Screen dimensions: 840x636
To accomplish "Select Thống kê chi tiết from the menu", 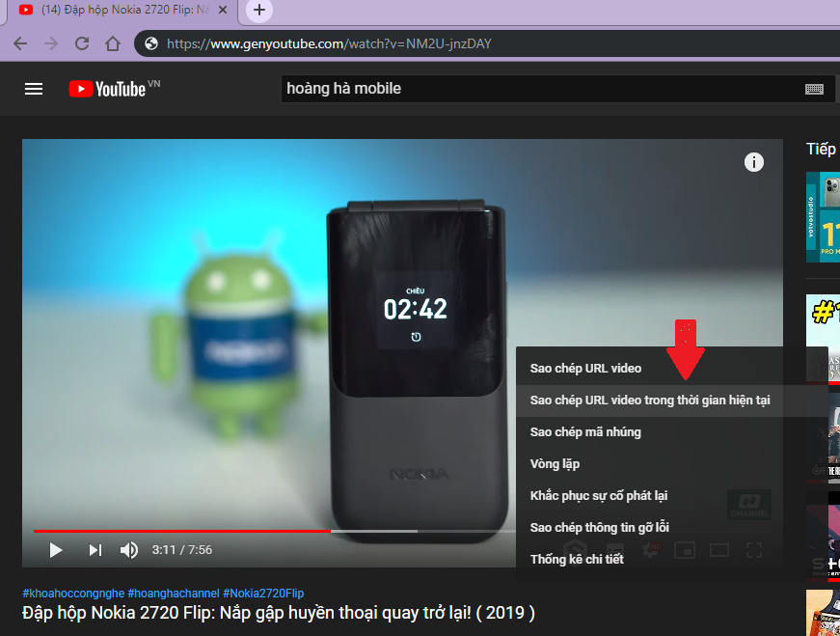I will pos(575,558).
